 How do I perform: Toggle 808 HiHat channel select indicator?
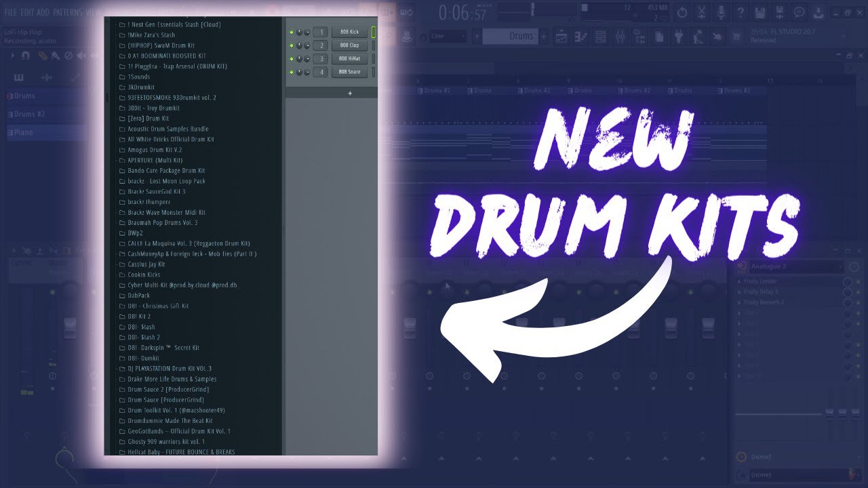pyautogui.click(x=373, y=59)
